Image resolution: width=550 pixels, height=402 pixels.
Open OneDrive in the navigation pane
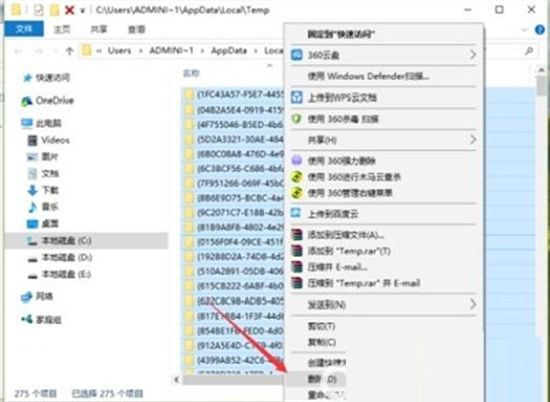tap(47, 101)
